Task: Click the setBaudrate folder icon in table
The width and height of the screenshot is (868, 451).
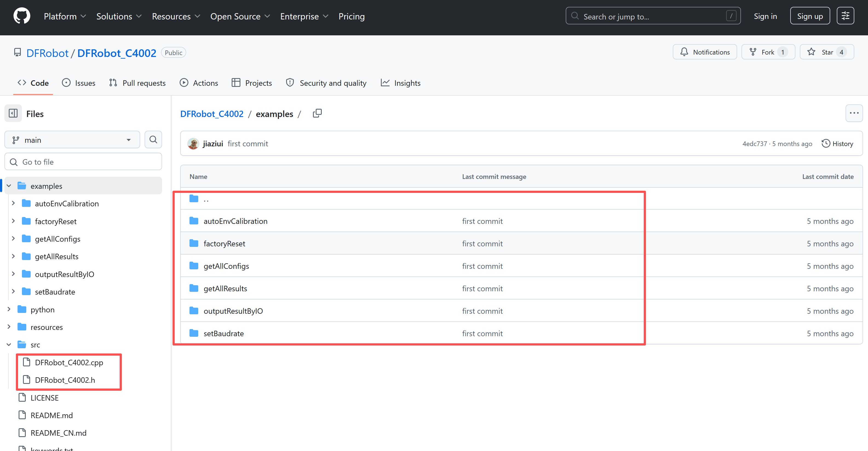Action: pos(194,333)
